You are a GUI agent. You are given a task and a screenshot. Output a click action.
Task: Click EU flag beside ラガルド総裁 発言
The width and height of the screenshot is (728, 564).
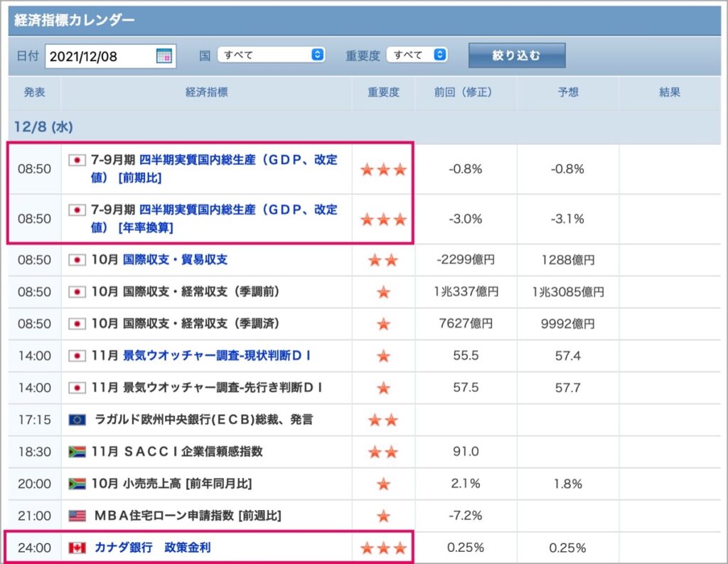77,420
